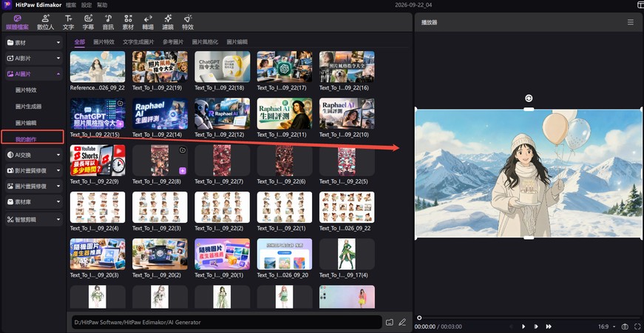Edit the output path with pencil icon

[402, 322]
